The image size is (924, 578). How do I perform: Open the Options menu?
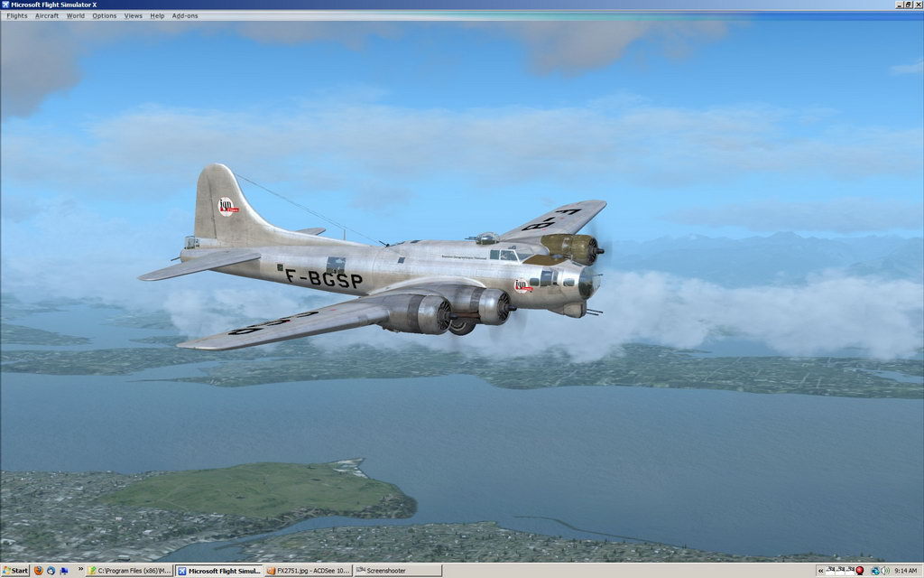[x=105, y=16]
